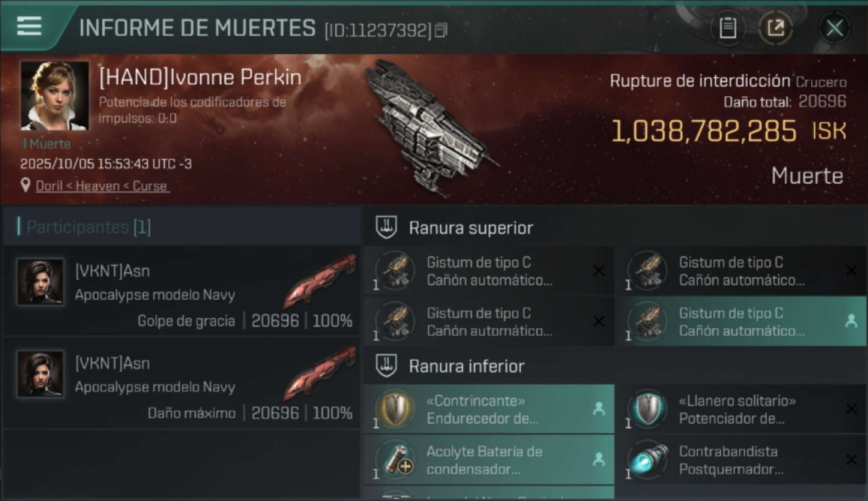Click the «Llanero solitario» Potenciador module
The height and width of the screenshot is (501, 868).
[740, 409]
